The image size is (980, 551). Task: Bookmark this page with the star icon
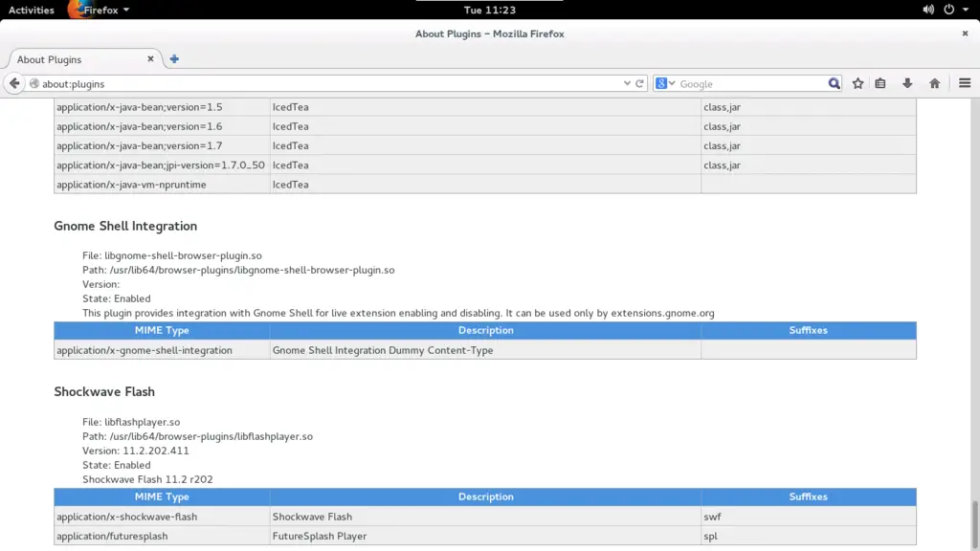(858, 84)
